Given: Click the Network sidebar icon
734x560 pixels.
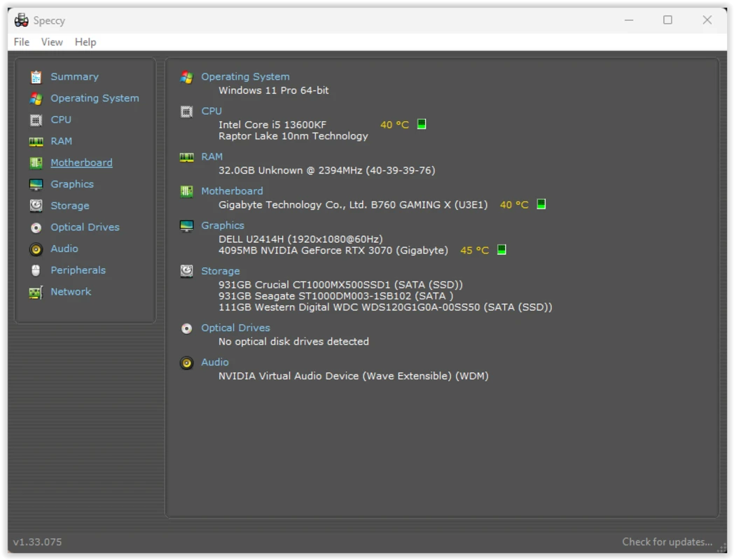Looking at the screenshot, I should point(37,291).
